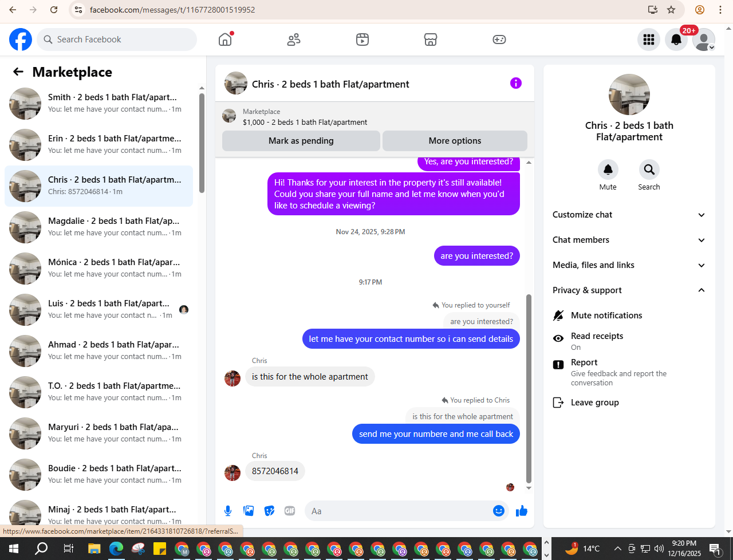Attach a file with the photo icon
The image size is (733, 560).
(x=249, y=511)
